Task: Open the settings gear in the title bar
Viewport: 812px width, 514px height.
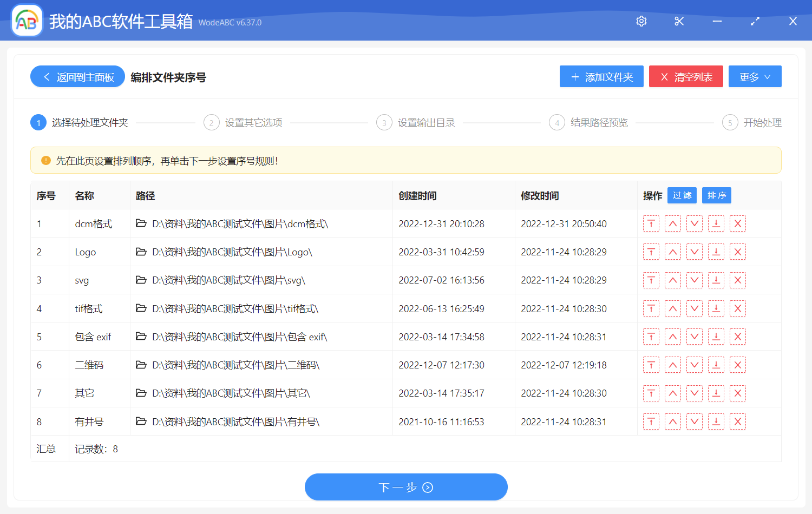Action: pyautogui.click(x=641, y=21)
